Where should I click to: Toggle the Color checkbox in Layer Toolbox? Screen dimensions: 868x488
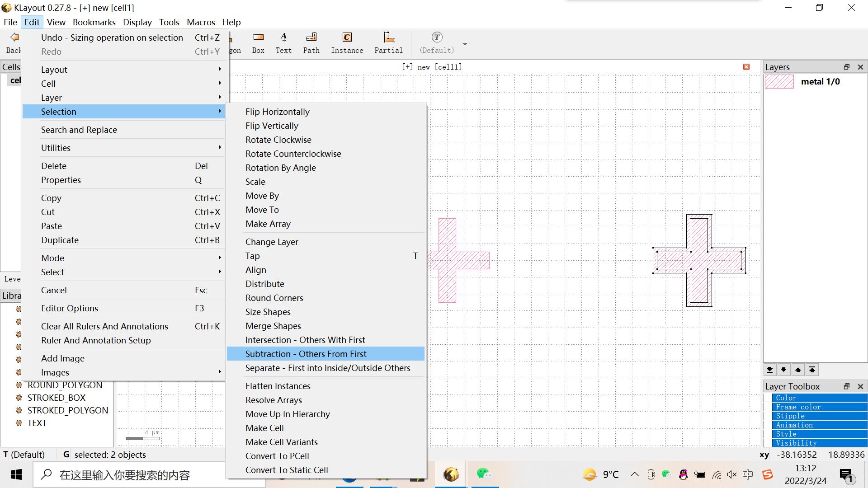(768, 398)
